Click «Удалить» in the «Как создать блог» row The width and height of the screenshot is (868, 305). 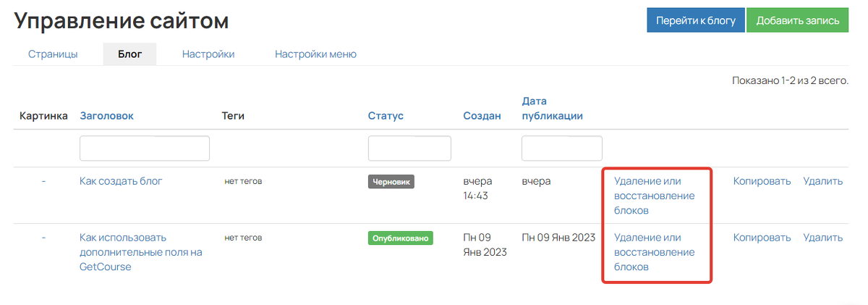pyautogui.click(x=823, y=181)
